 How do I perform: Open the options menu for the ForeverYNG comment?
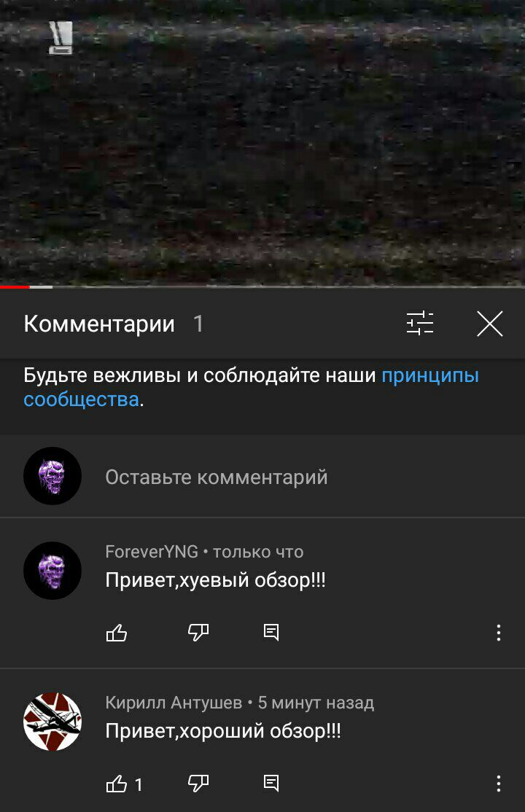[x=499, y=633]
